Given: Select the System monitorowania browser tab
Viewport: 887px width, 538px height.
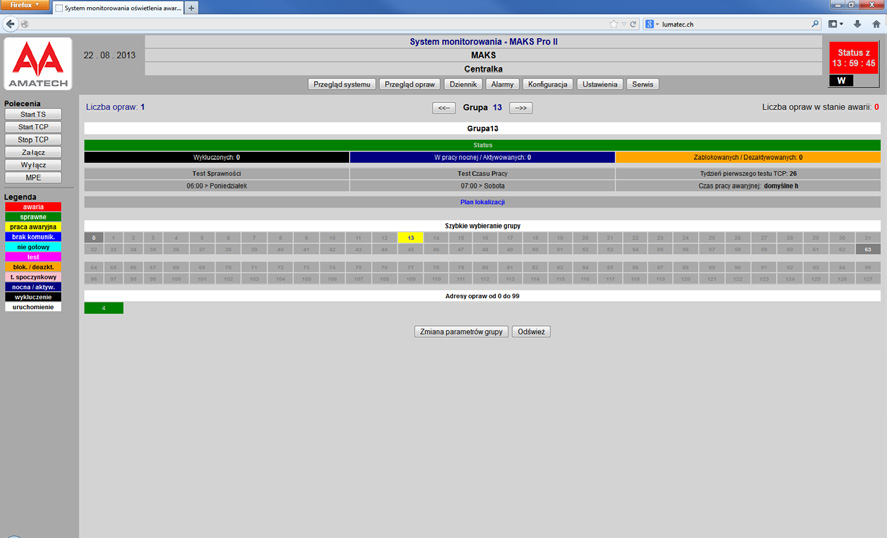Looking at the screenshot, I should (x=118, y=8).
